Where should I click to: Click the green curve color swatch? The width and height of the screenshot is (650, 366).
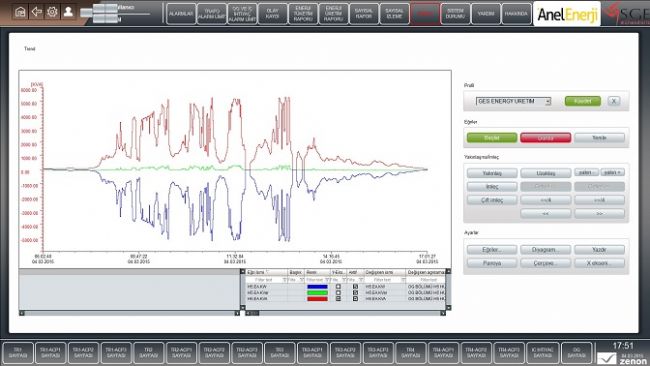pyautogui.click(x=317, y=293)
